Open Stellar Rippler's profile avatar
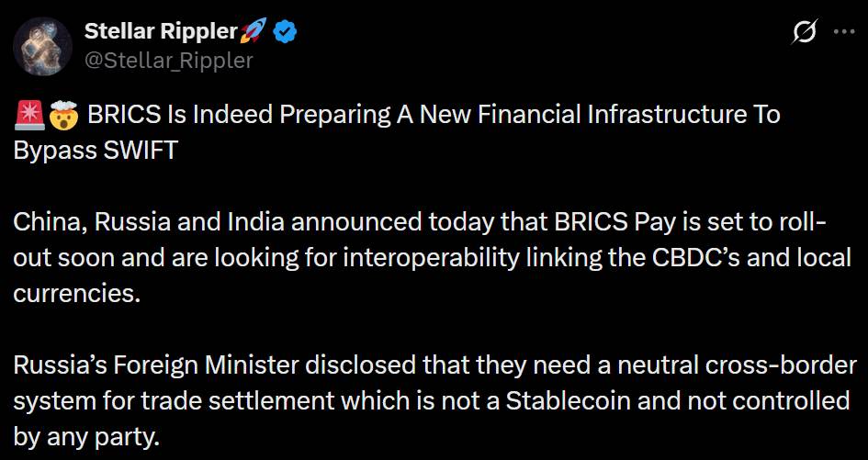868x460 pixels. click(42, 46)
